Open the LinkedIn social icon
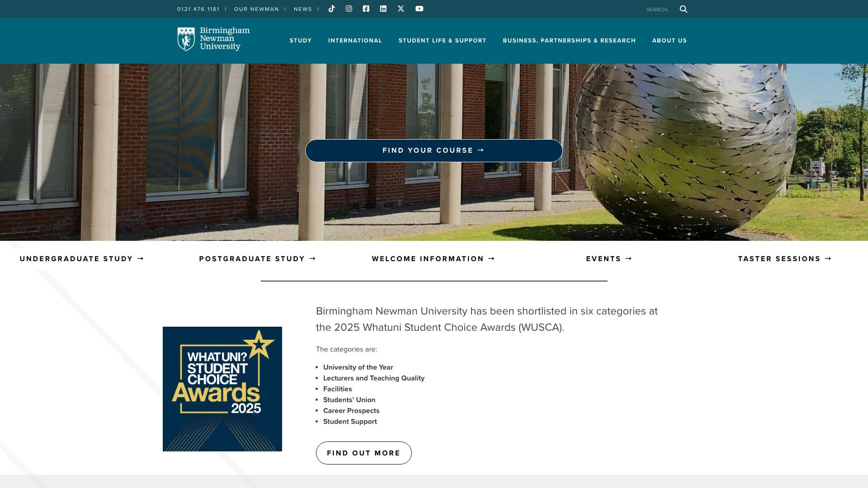 pos(383,9)
